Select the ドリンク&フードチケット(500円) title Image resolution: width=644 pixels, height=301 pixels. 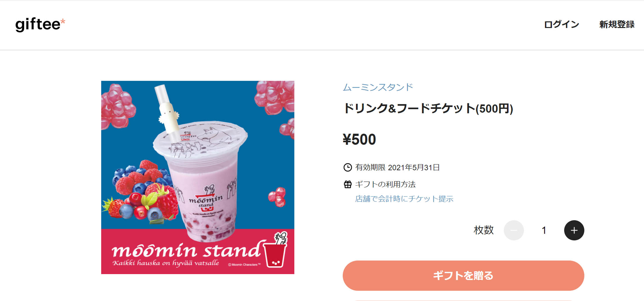tap(428, 108)
